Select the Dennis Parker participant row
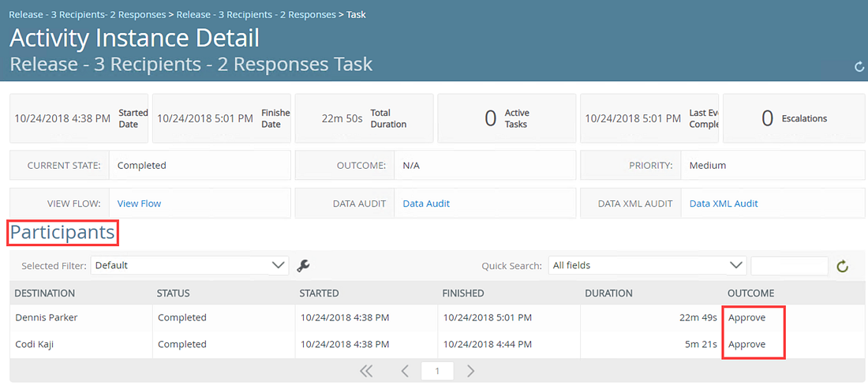 coord(437,317)
